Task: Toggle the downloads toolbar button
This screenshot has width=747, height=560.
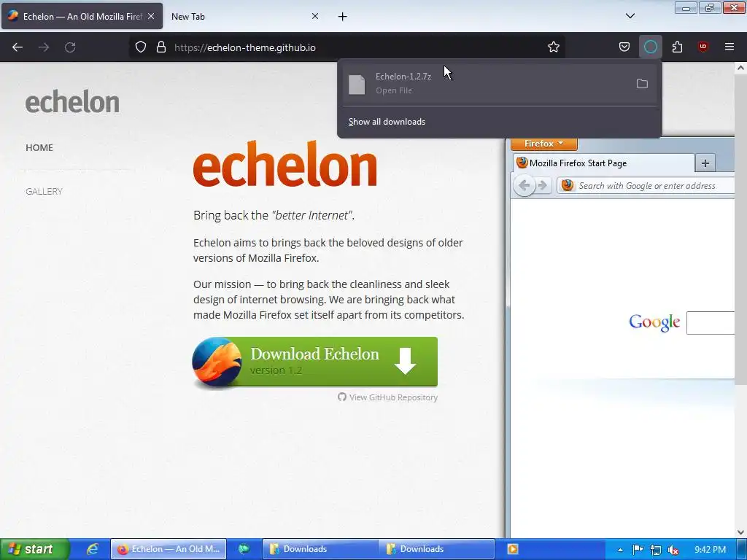Action: (650, 47)
